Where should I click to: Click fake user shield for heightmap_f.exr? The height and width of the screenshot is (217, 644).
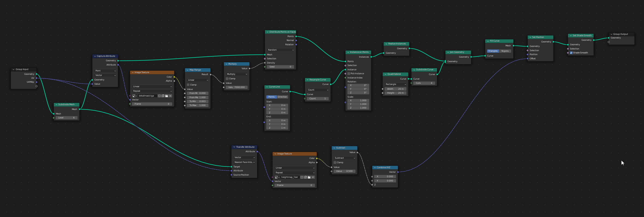pyautogui.click(x=302, y=177)
